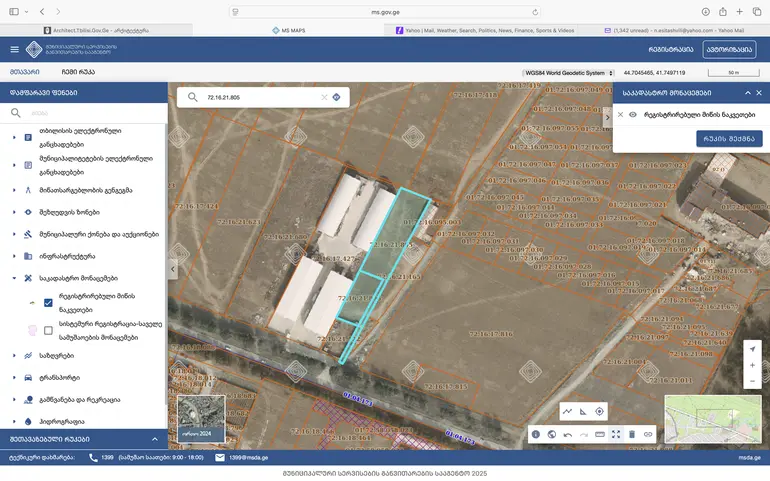770x481 pixels.
Task: Click the copy link icon
Action: 647,434
